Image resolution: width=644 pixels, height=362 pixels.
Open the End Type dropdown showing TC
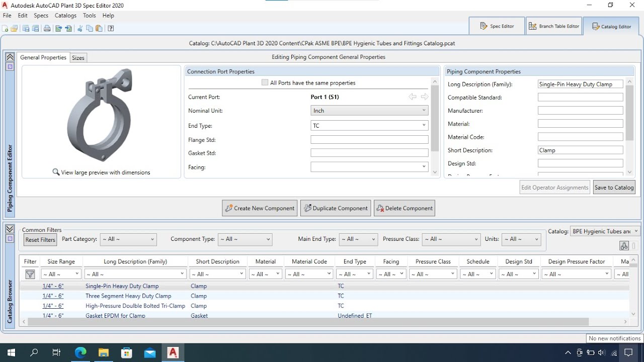pos(369,126)
